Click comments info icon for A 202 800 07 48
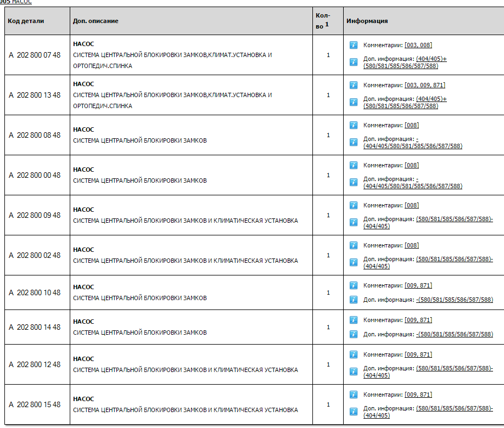 coord(353,45)
